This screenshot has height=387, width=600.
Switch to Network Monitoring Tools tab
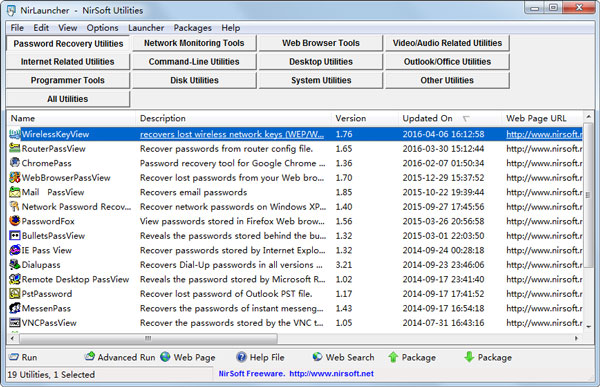(x=194, y=43)
